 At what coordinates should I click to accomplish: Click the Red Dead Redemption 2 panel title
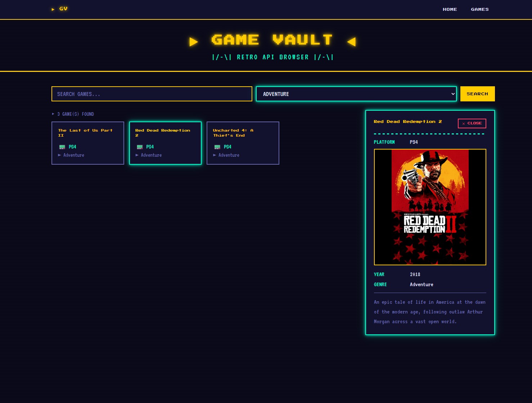[408, 122]
